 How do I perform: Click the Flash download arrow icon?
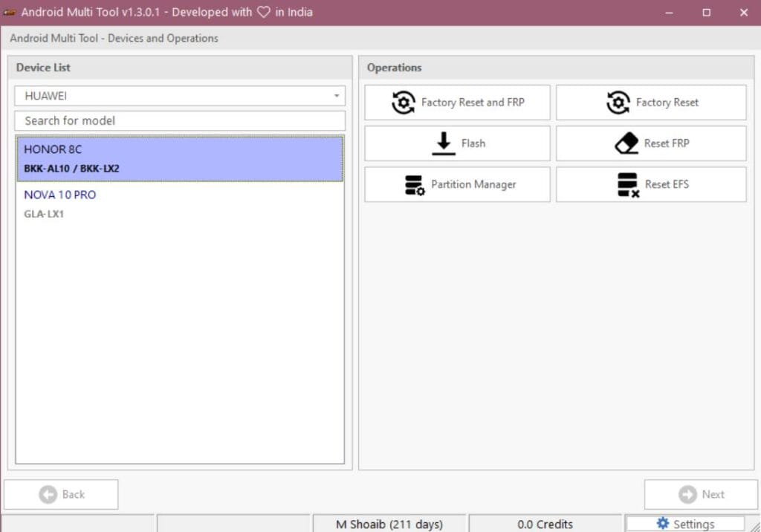click(x=444, y=143)
